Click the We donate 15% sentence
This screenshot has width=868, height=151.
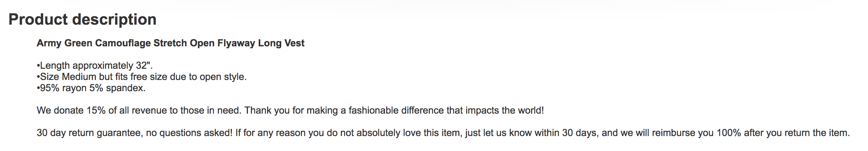pos(290,111)
